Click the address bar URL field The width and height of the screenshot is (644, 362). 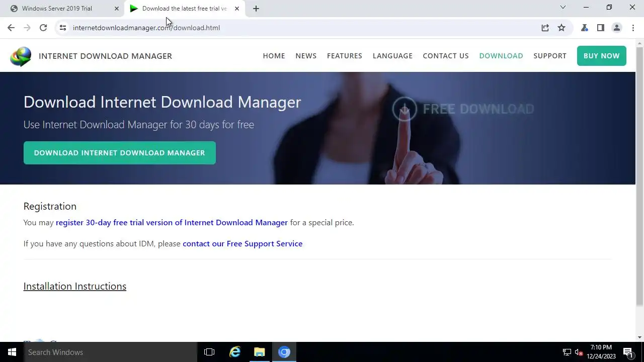(302, 28)
